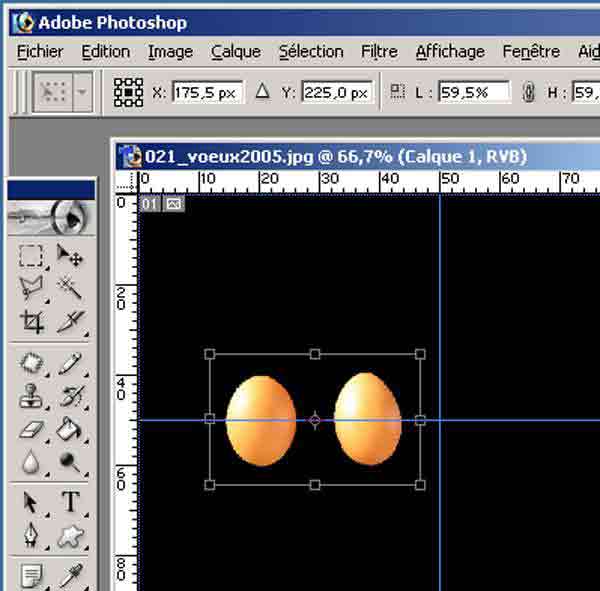This screenshot has height=591, width=600.
Task: Click the top-right transform handle
Action: [x=420, y=354]
